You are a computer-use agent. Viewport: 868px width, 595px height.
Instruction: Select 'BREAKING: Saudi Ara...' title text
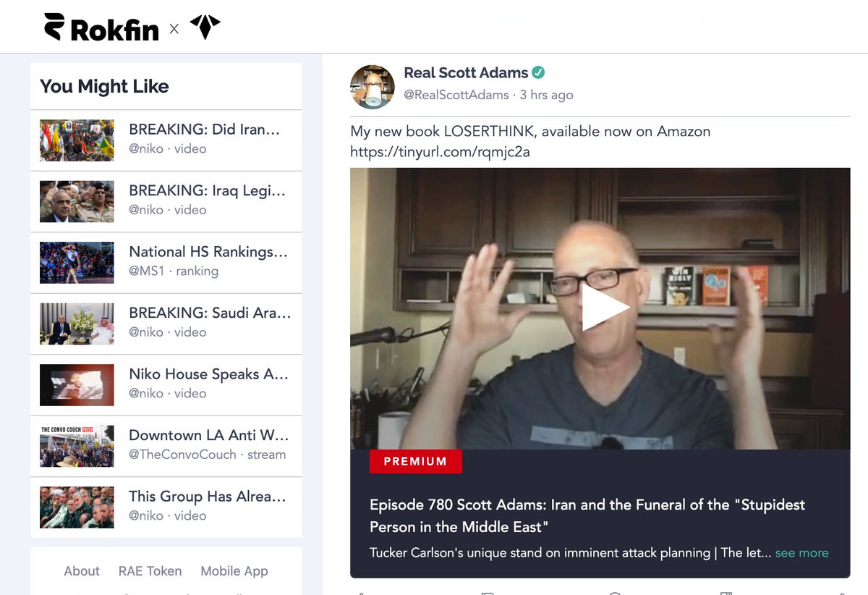tap(210, 313)
